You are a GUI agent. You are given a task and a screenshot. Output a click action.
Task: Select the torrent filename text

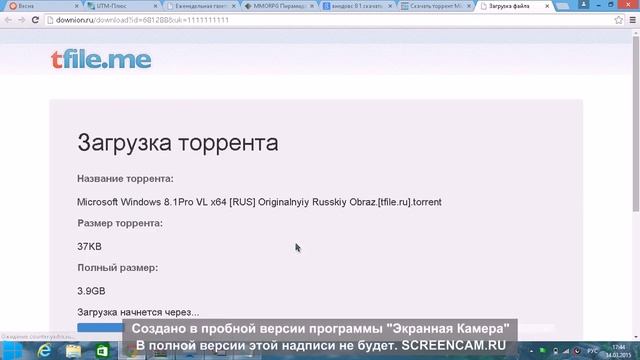(x=259, y=202)
